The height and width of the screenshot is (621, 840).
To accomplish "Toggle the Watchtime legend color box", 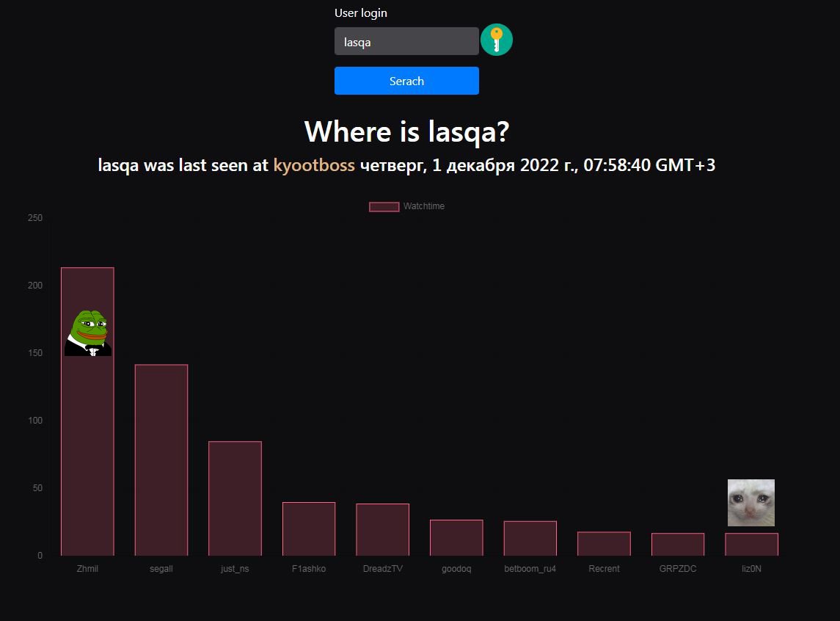I will click(x=384, y=206).
